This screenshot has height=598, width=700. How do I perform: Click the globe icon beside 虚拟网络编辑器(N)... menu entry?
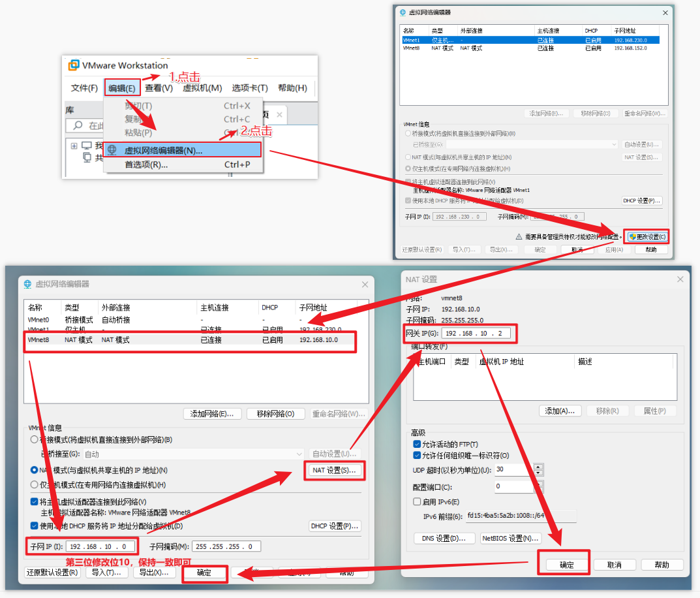point(112,150)
